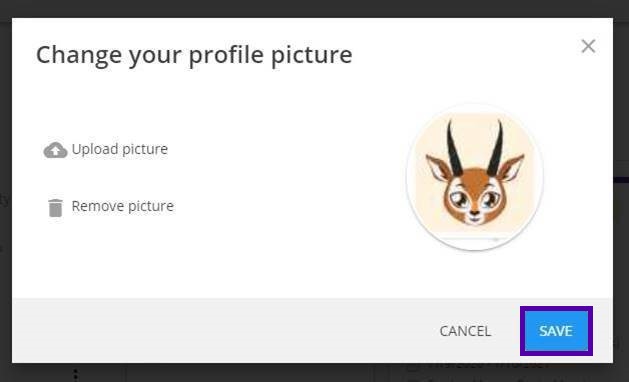Choose the Remove picture option
Image resolution: width=629 pixels, height=382 pixels.
111,207
